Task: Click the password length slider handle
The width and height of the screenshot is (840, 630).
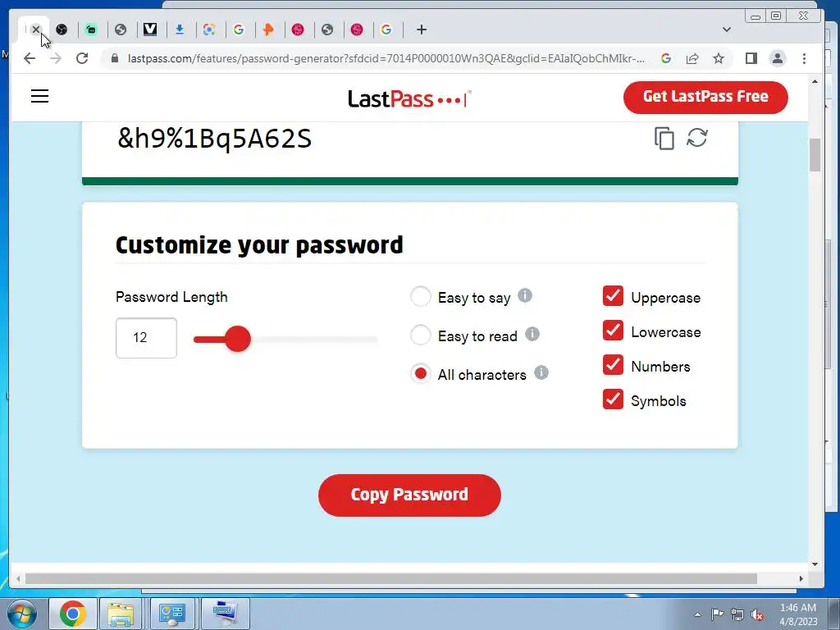Action: [x=238, y=339]
